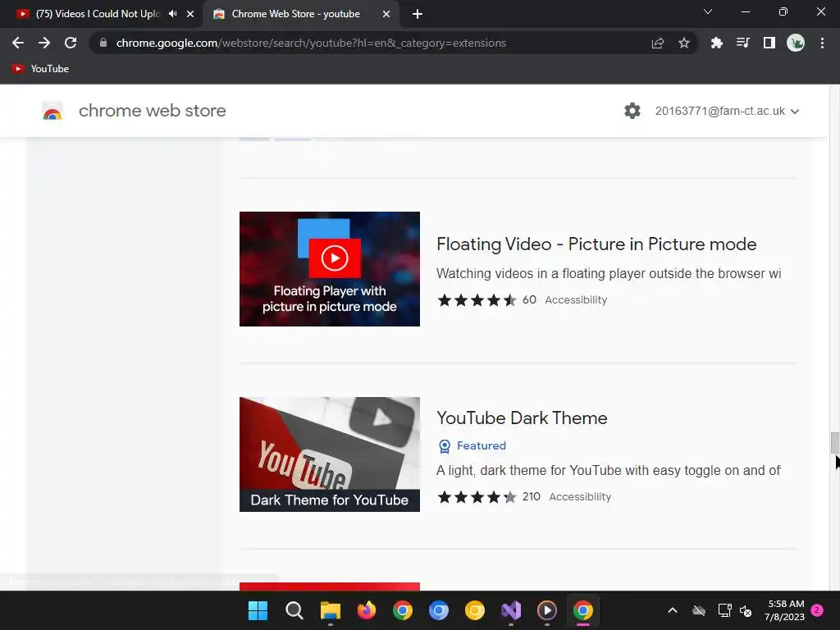Go forward in browser history

point(44,43)
